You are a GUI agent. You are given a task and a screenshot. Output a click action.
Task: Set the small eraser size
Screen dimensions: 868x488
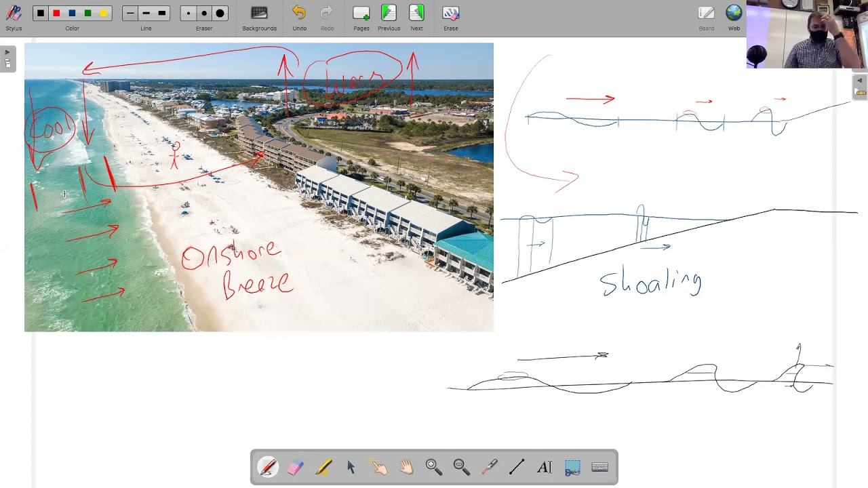[188, 13]
